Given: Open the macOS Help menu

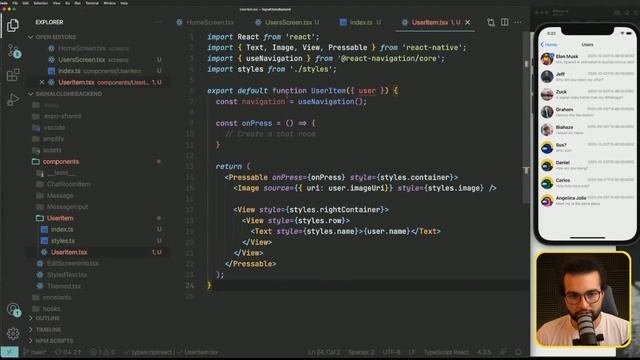Looking at the screenshot, I should coord(124,3).
